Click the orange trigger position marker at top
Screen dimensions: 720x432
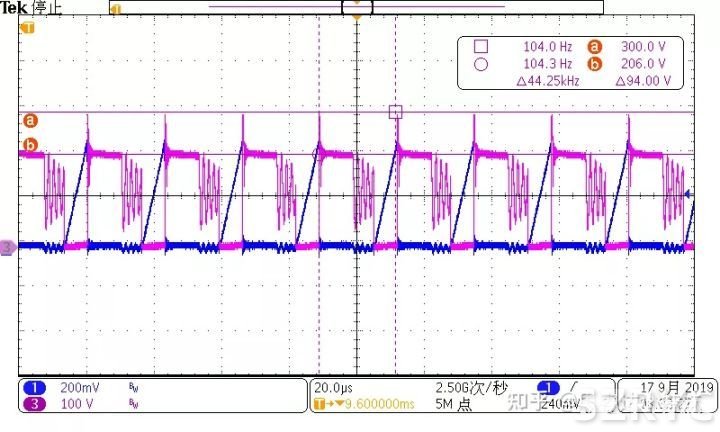(357, 18)
